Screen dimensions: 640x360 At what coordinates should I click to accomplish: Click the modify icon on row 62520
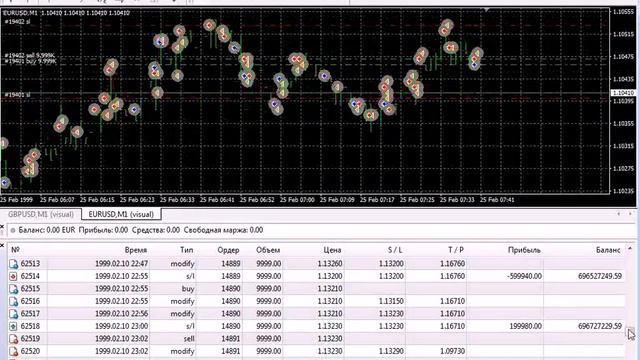(x=13, y=351)
